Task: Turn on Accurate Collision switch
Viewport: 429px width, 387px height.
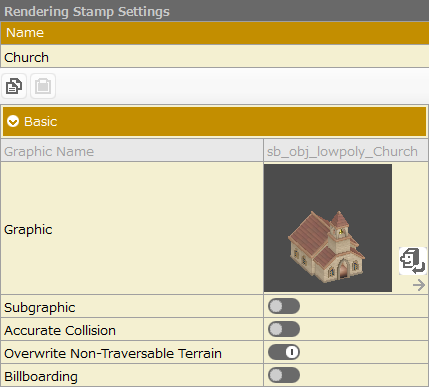Action: tap(284, 329)
